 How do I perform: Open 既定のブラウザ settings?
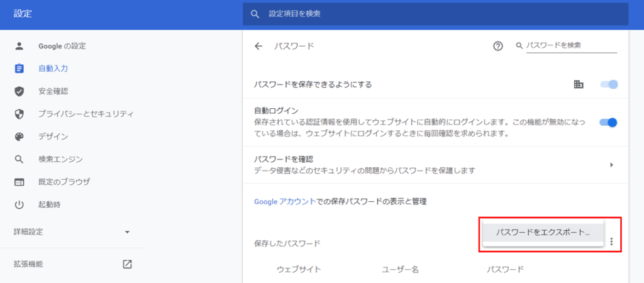(64, 182)
